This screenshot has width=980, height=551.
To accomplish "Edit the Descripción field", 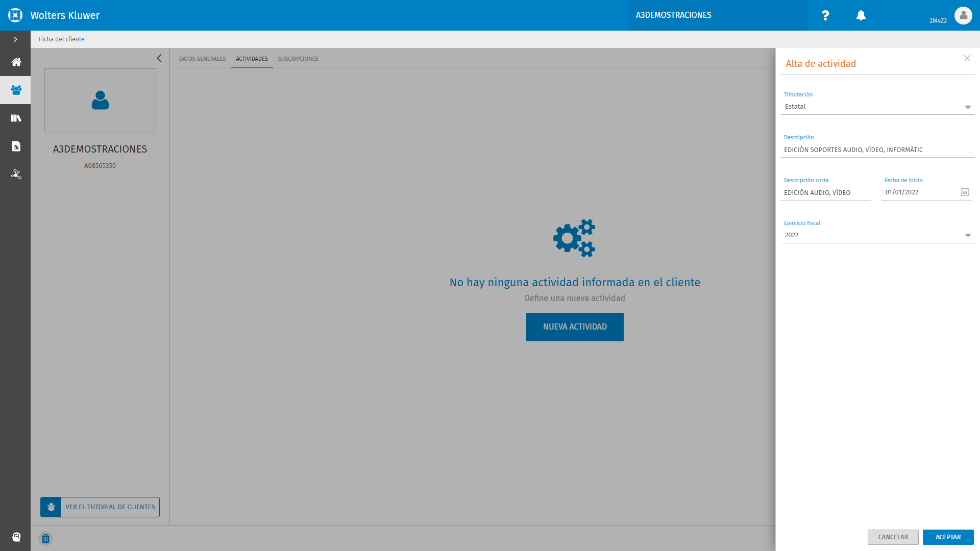I will 877,149.
